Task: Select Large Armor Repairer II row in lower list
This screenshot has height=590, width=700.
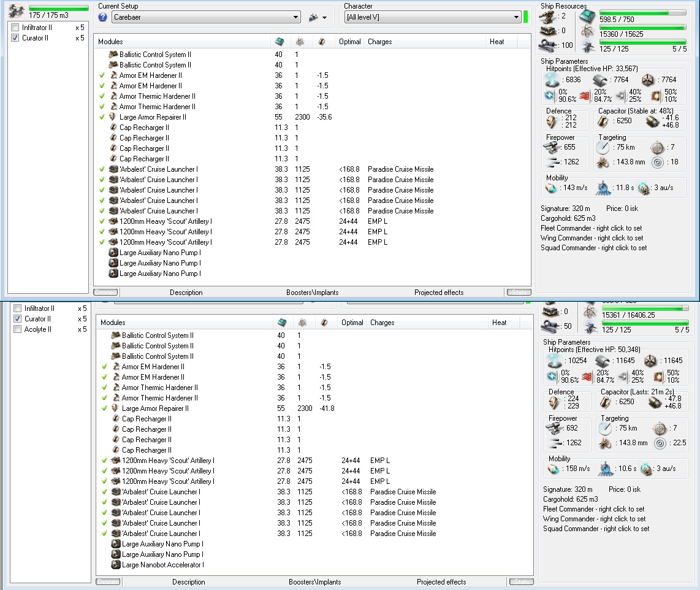Action: pos(314,408)
